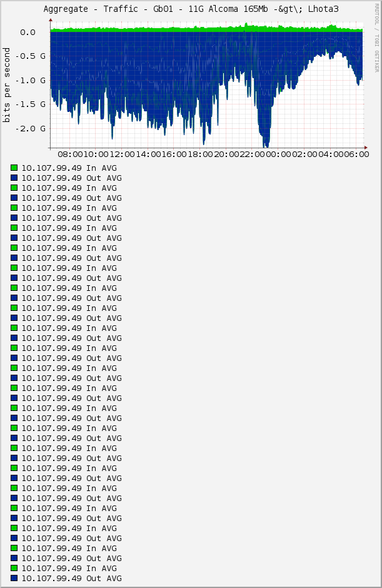
Task: Click the '0.0' y-axis value
Action: (x=28, y=33)
